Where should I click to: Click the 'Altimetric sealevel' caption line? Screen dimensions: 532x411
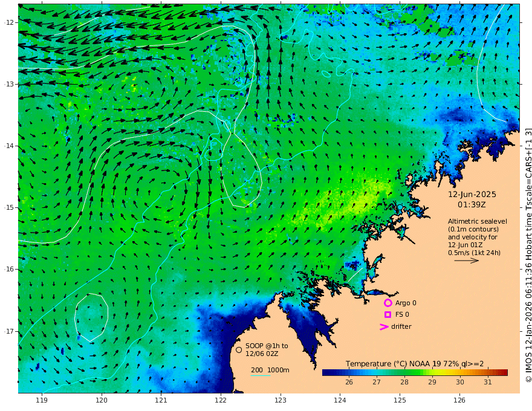coord(478,221)
